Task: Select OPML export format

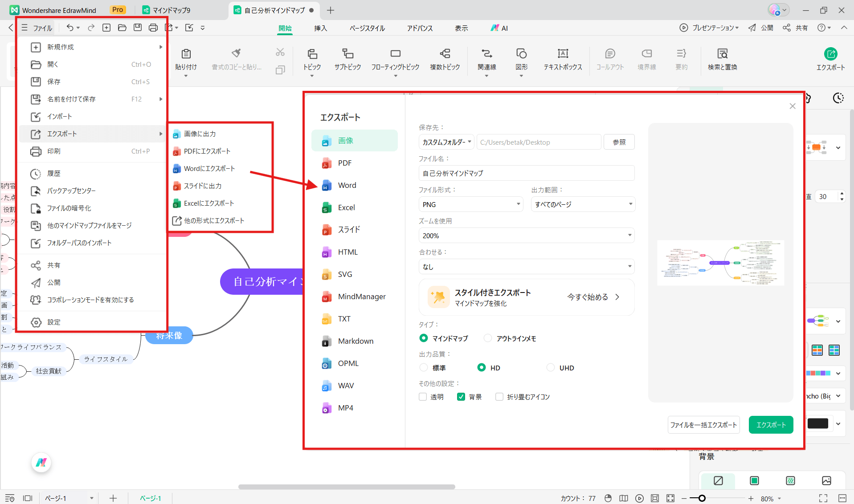Action: (355, 363)
